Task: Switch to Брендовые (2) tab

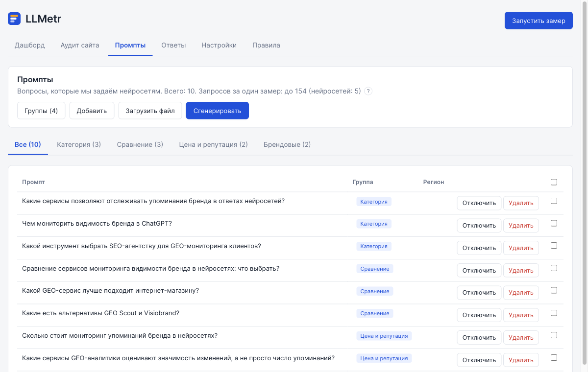Action: tap(287, 145)
